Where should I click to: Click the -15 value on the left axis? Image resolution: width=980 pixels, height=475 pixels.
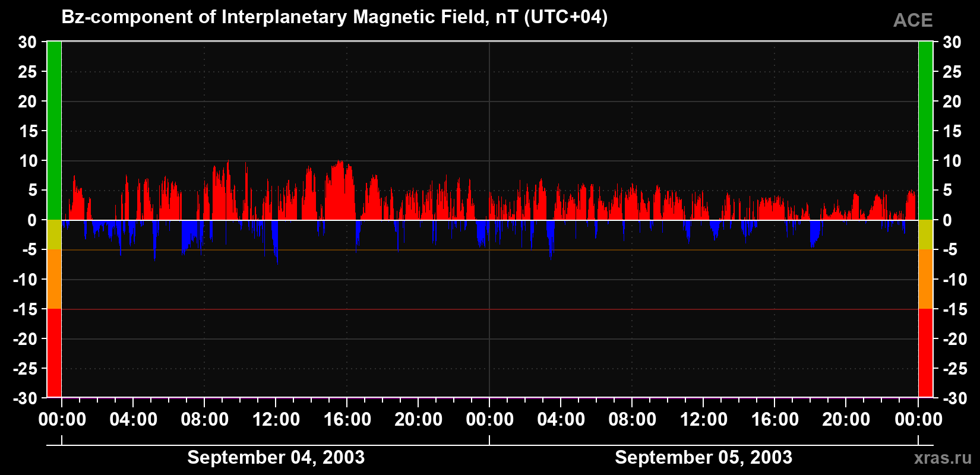[25, 309]
